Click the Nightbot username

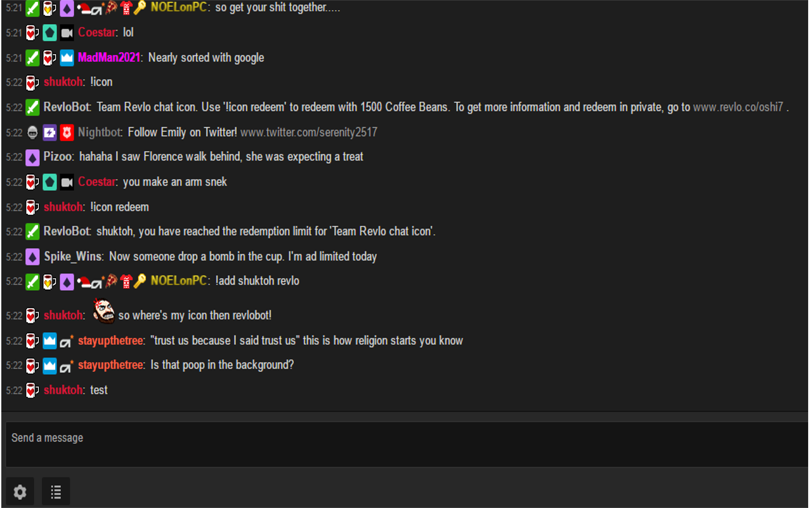[x=100, y=133]
